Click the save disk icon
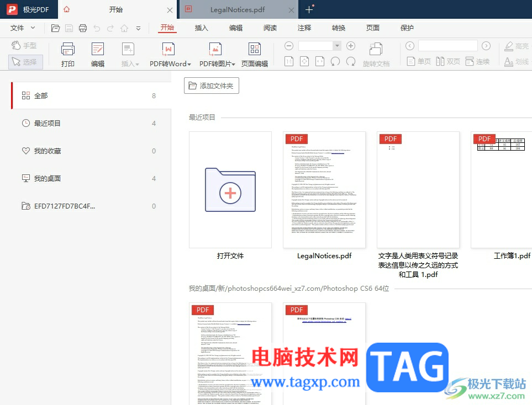532x405 pixels. coord(69,28)
